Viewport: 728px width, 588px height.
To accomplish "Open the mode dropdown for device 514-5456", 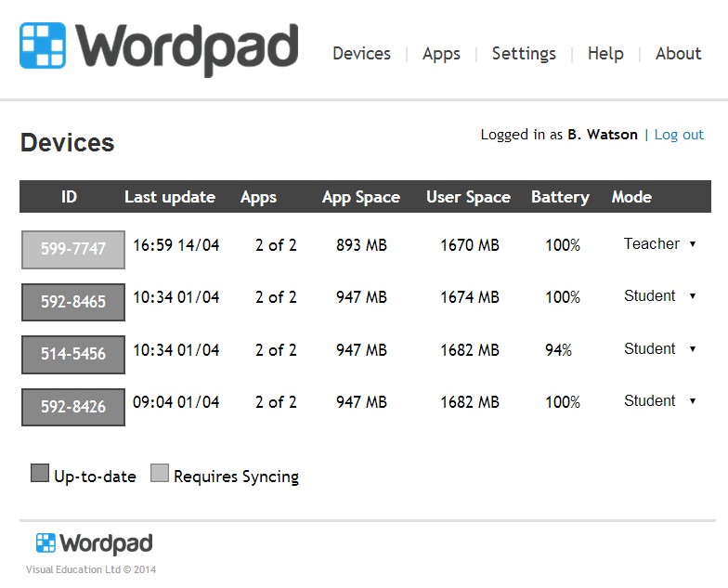I will [659, 349].
